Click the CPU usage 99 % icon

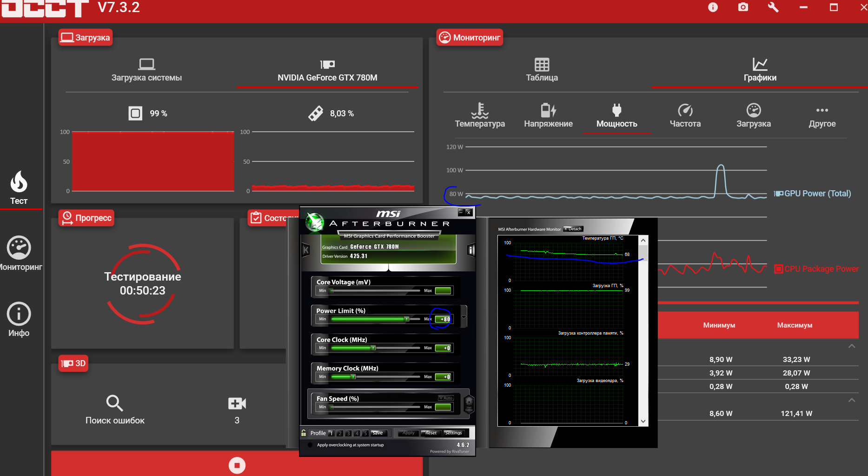(x=135, y=113)
